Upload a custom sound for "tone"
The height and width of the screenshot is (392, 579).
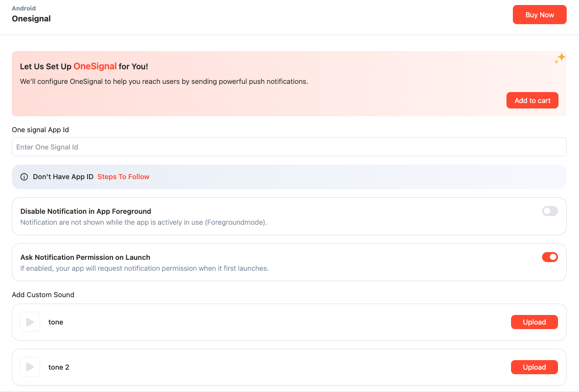pyautogui.click(x=534, y=322)
